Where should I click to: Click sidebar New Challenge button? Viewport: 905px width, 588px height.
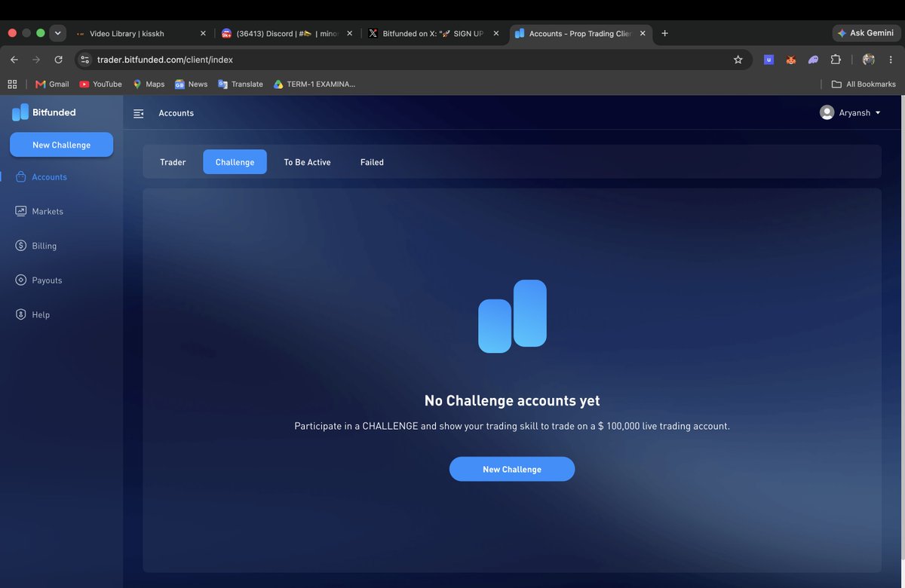[x=61, y=145]
